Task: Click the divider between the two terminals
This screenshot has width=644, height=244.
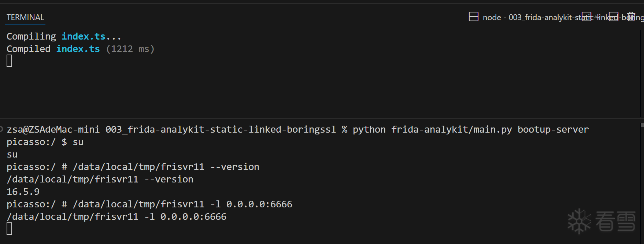Action: tap(322, 118)
